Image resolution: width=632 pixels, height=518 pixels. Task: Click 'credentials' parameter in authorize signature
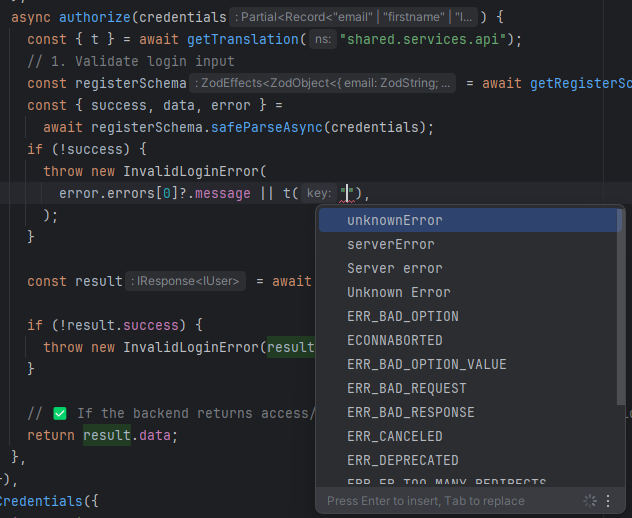click(183, 17)
